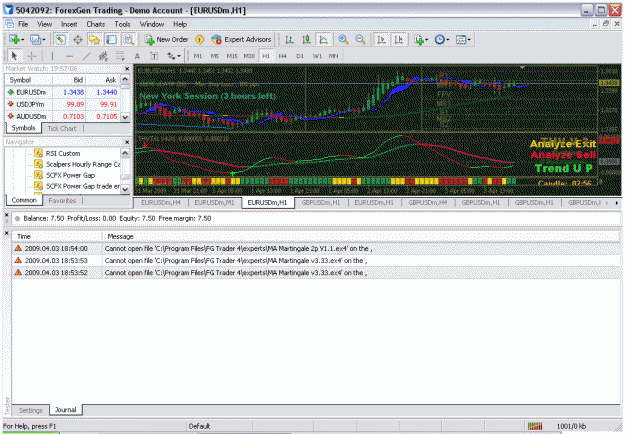Viewport: 625px width, 434px height.
Task: Open the EURUSDm,H4 chart tab
Action: click(161, 202)
